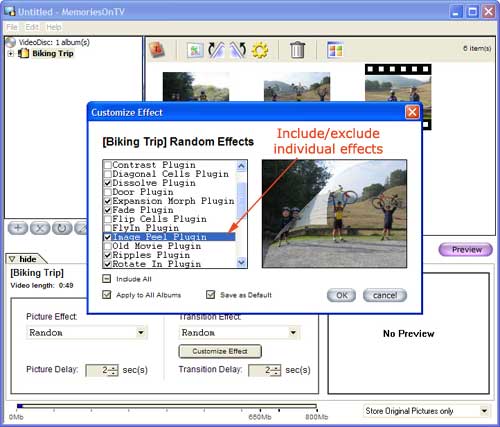Close the Customize Effect dialog
Viewport: 500px width, 427px height.
click(x=412, y=112)
